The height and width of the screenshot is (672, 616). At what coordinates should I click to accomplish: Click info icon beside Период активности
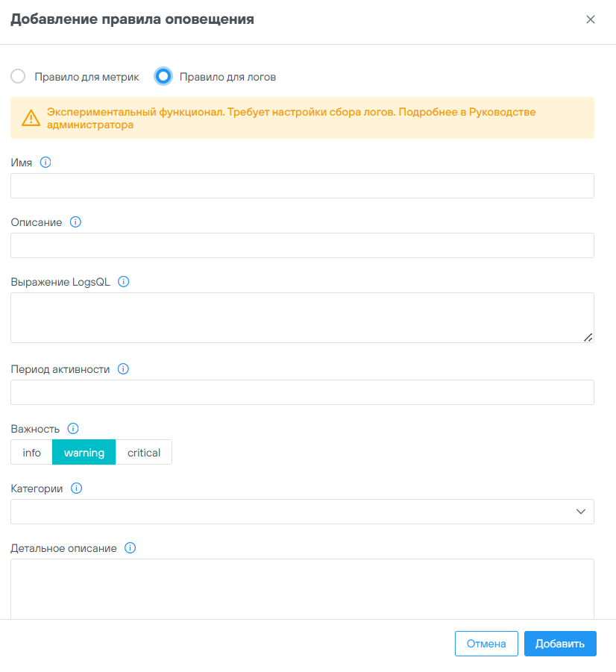[124, 368]
